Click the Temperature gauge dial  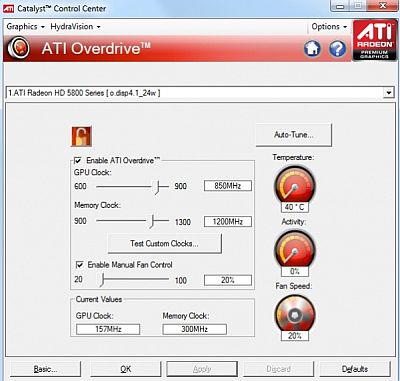point(295,184)
